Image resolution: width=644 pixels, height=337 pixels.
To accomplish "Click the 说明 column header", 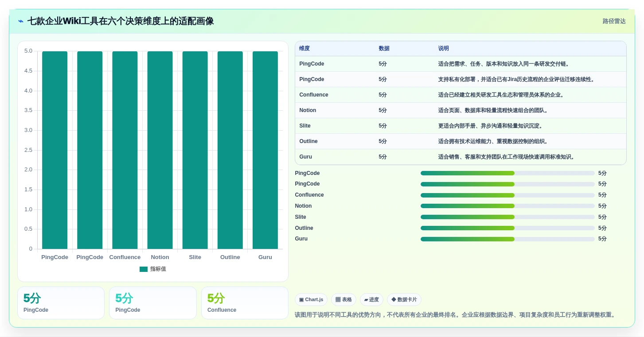I will 444,48.
